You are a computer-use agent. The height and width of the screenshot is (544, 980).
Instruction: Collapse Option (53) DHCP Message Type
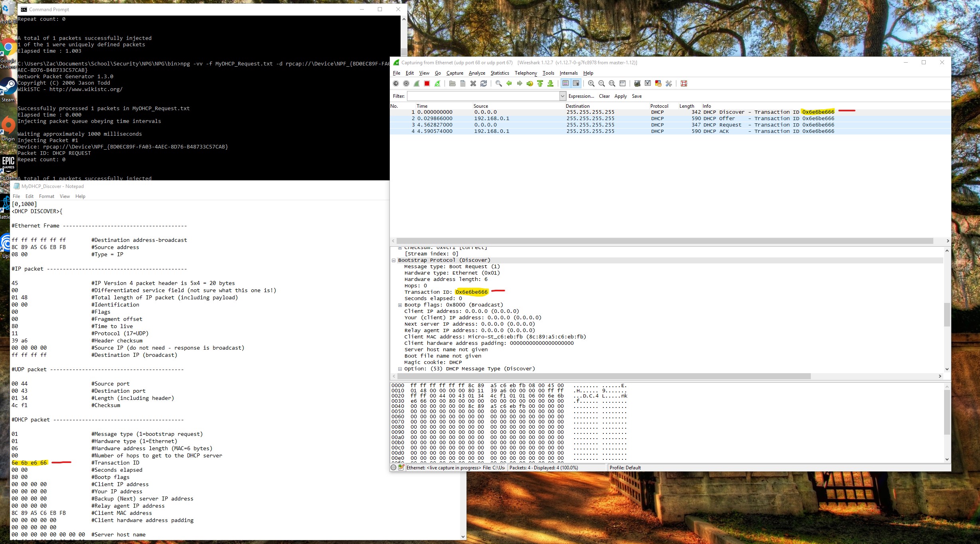pyautogui.click(x=400, y=369)
